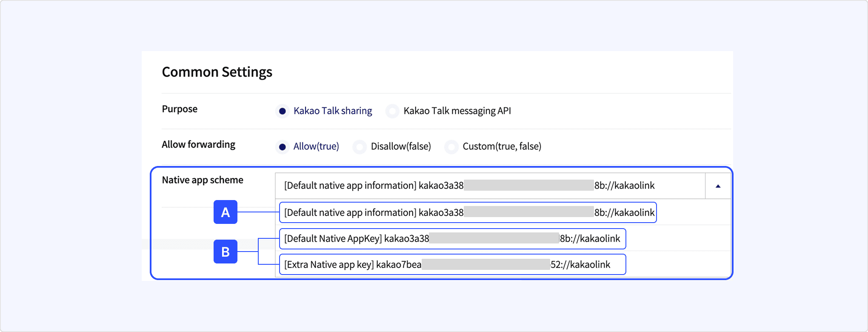The height and width of the screenshot is (332, 868).
Task: Click the Native app scheme row label
Action: click(x=203, y=180)
